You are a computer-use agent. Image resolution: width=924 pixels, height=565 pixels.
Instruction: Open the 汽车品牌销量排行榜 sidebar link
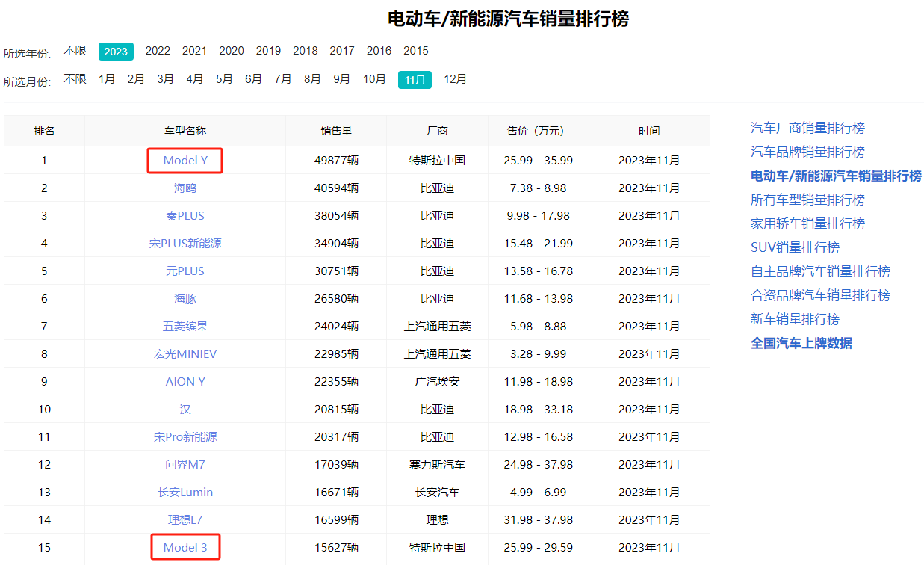pos(807,152)
